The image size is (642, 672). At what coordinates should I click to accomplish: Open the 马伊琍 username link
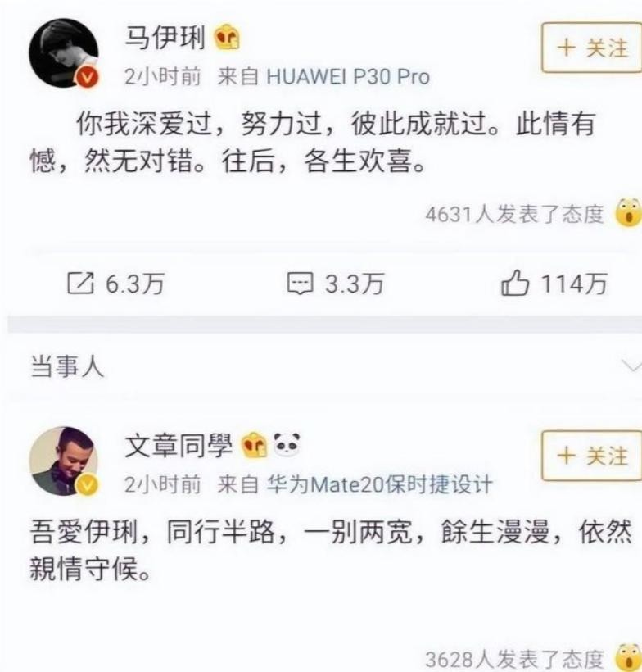tap(165, 38)
